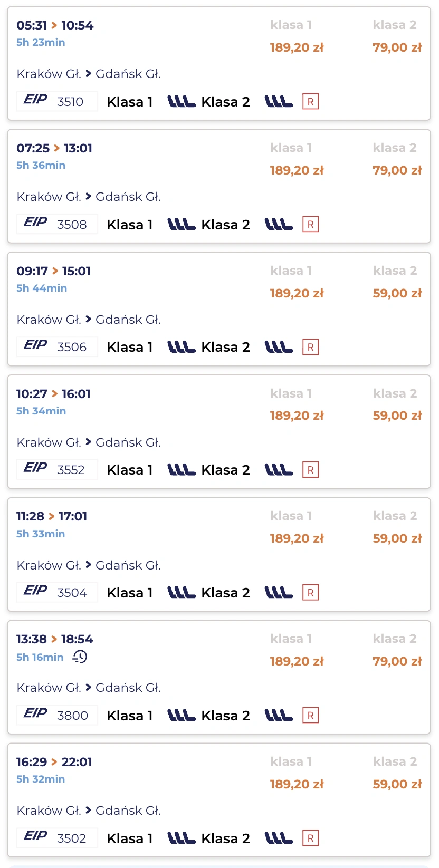Select klasa 2 price 79,00 zł for 05:31 train

397,48
